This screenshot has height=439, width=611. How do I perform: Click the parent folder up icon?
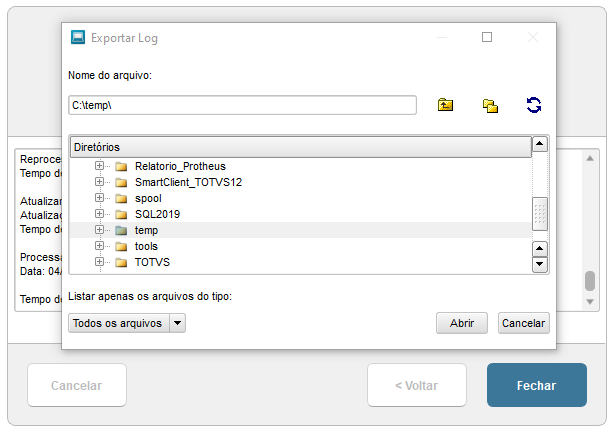[446, 105]
